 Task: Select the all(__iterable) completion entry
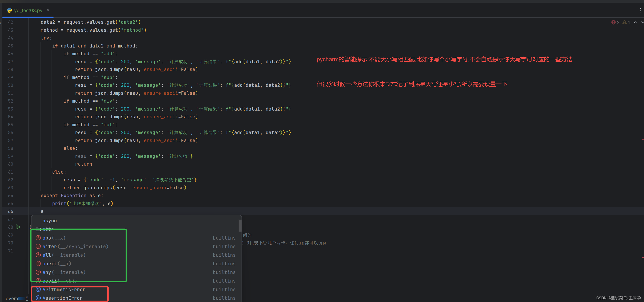[64, 255]
